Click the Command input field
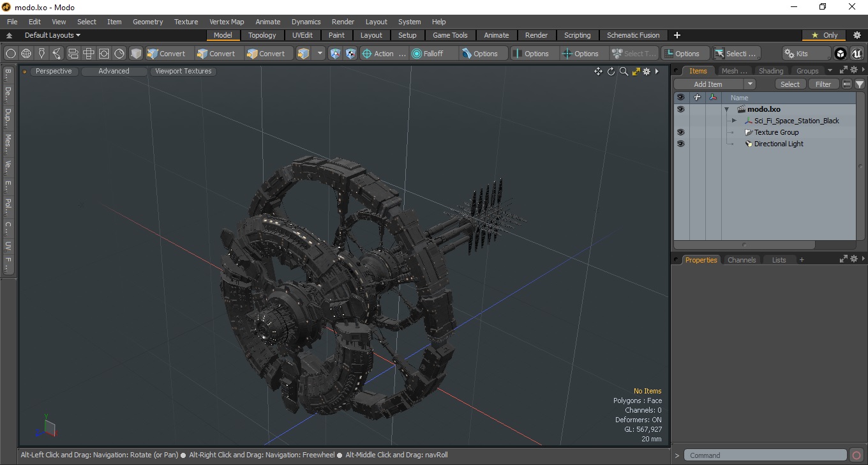The width and height of the screenshot is (868, 465). pos(766,455)
